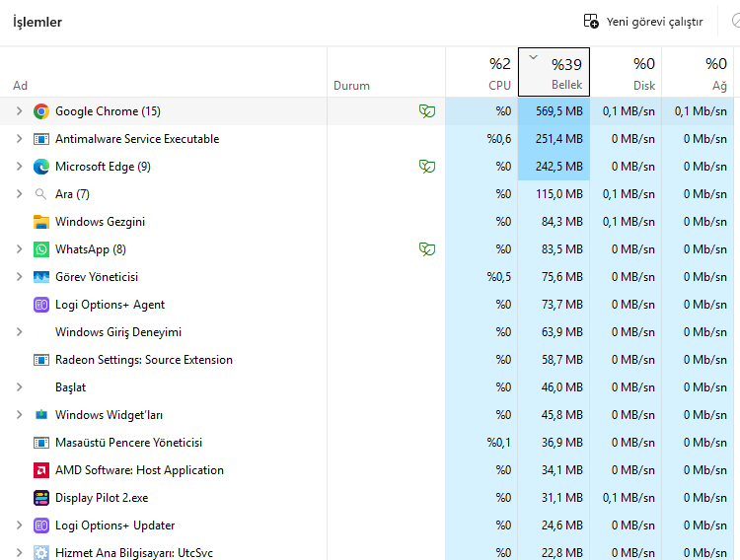Expand the Logi Options+ Updater row

click(19, 525)
